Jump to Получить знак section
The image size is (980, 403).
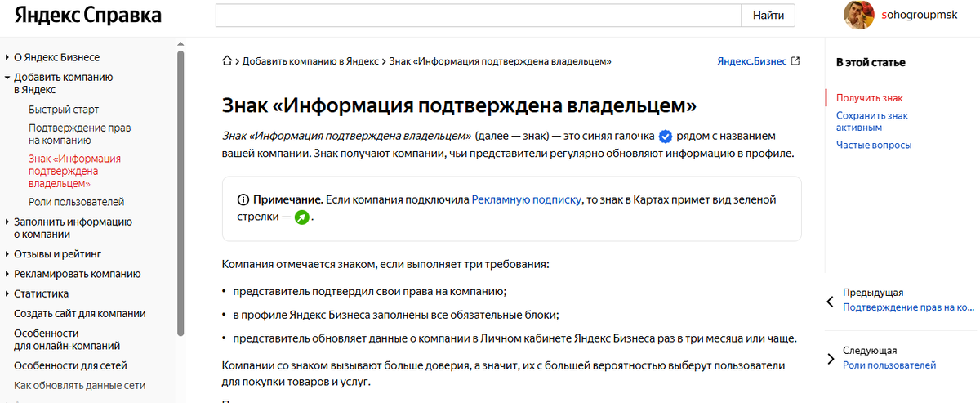869,98
